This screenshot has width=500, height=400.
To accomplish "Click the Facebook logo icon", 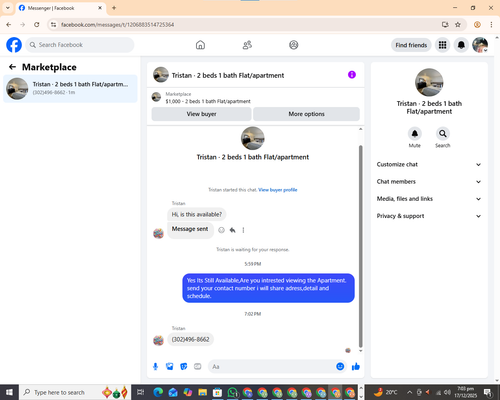I will pos(14,45).
